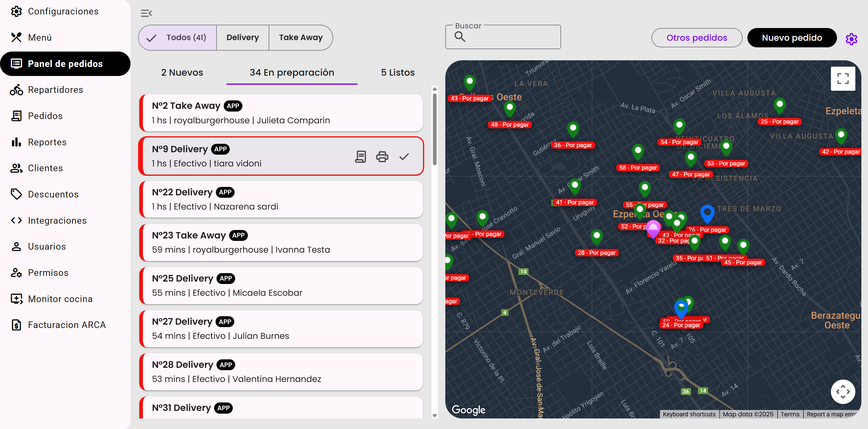Image resolution: width=868 pixels, height=429 pixels.
Task: Open panel settings via the purple gear icon
Action: 851,39
